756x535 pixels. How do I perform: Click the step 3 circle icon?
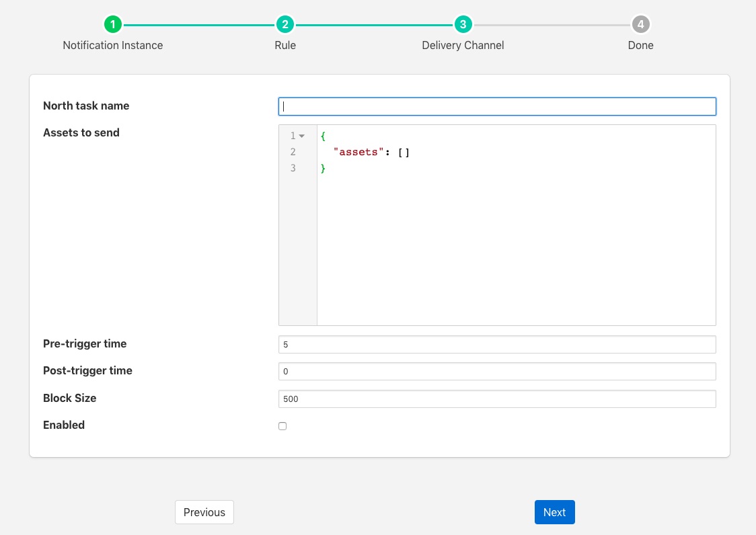463,25
